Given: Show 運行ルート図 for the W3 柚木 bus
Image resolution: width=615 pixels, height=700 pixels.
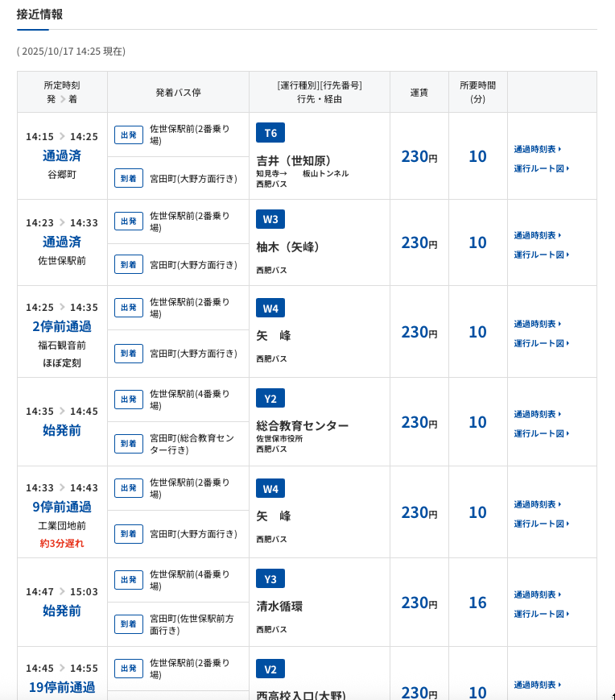Looking at the screenshot, I should 541,255.
